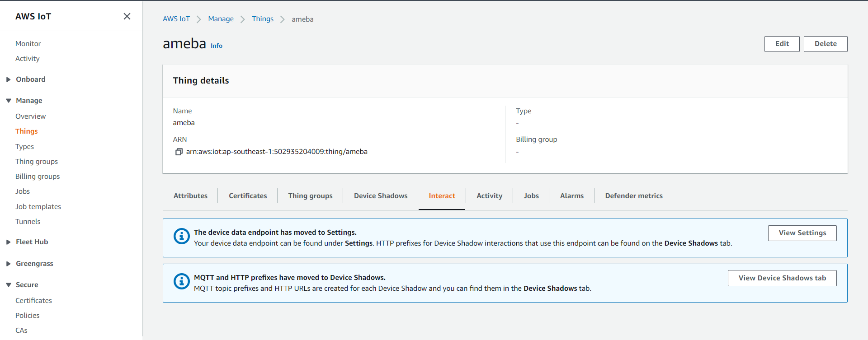Open the Defender metrics tab
This screenshot has width=868, height=340.
pyautogui.click(x=634, y=196)
